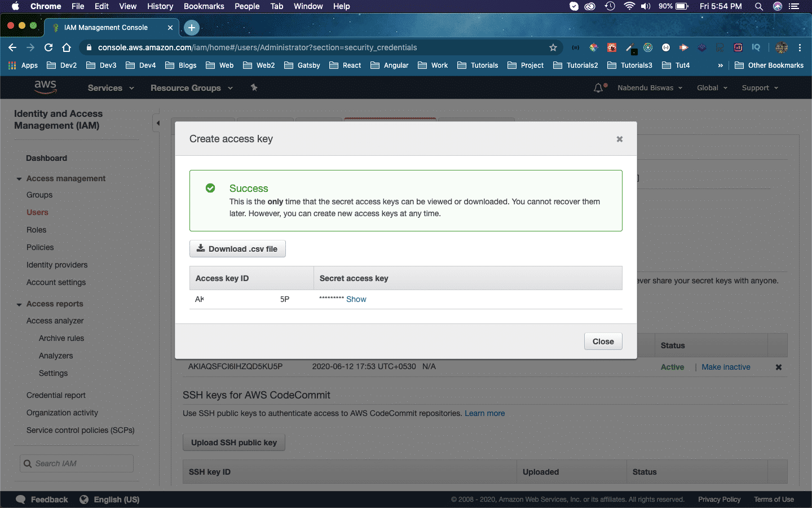The image size is (812, 508).
Task: Open the Gatsby bookmarks folder
Action: click(x=302, y=65)
